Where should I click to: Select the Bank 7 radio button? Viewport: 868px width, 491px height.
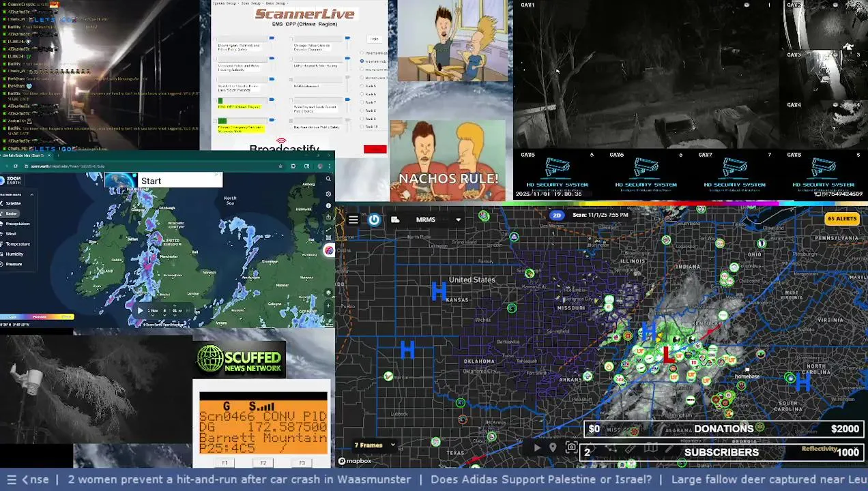[x=362, y=102]
